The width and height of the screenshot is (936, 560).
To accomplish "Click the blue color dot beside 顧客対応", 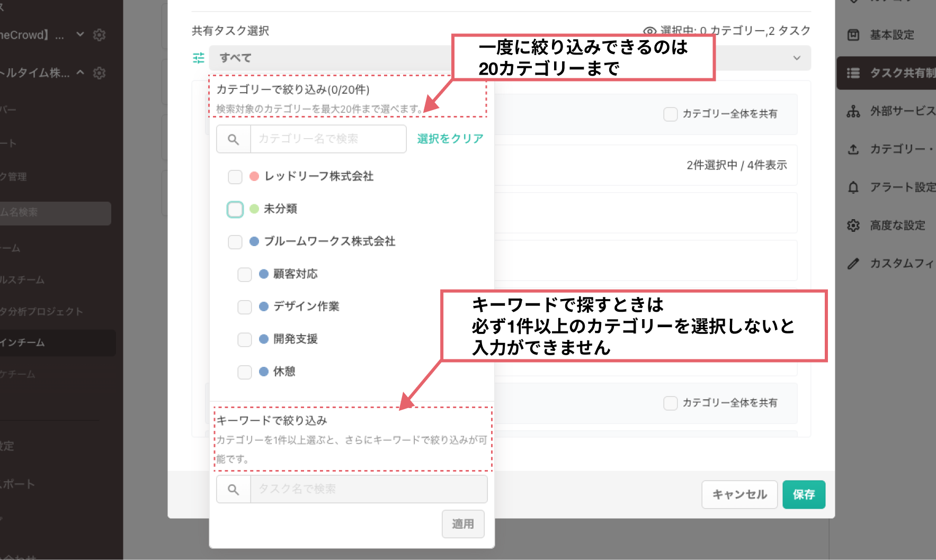I will 264,274.
